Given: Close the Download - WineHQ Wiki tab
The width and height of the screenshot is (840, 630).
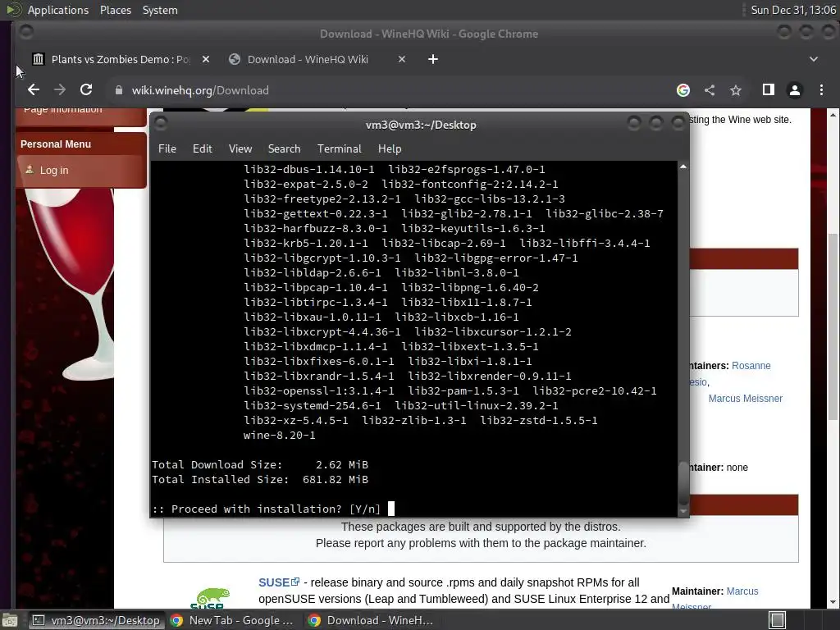Looking at the screenshot, I should [402, 59].
